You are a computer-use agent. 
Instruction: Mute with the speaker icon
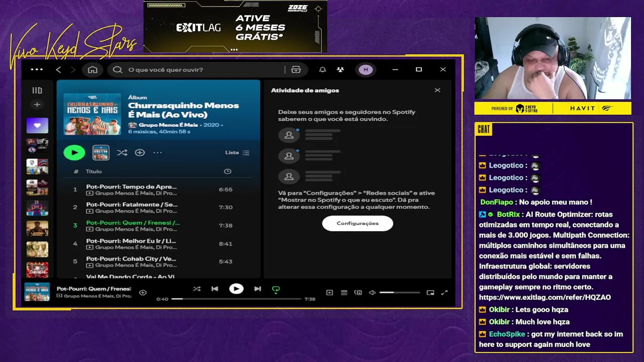[x=372, y=293]
